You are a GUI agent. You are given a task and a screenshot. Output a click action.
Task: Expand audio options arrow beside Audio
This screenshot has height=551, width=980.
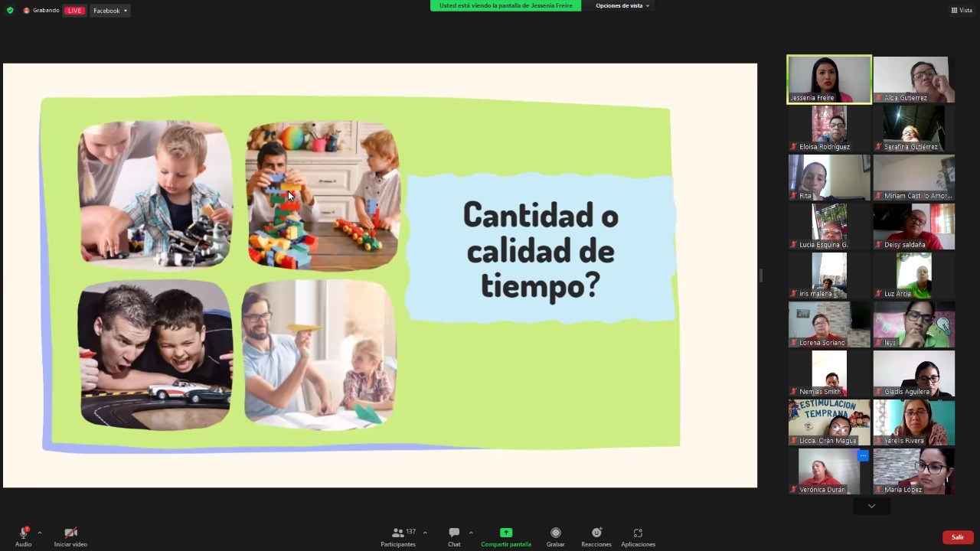[40, 533]
